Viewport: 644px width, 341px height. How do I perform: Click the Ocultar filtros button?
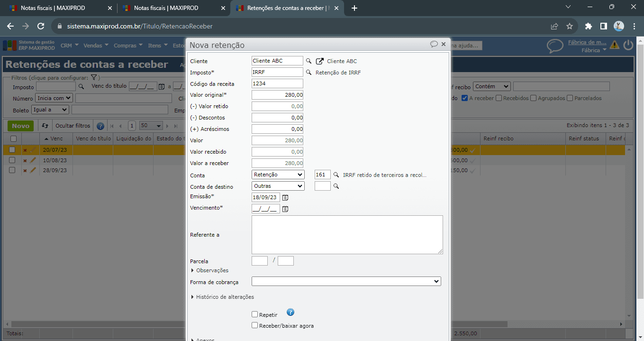[73, 126]
